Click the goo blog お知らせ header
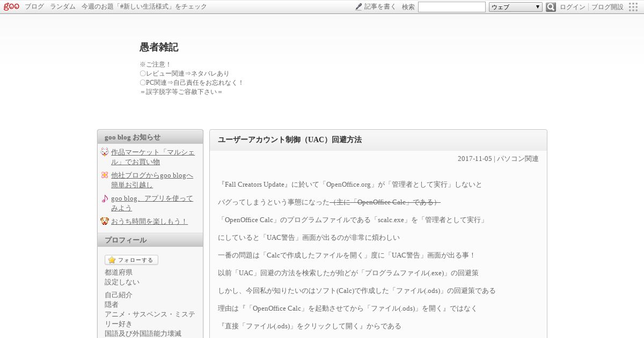This screenshot has height=338, width=644. (x=150, y=137)
